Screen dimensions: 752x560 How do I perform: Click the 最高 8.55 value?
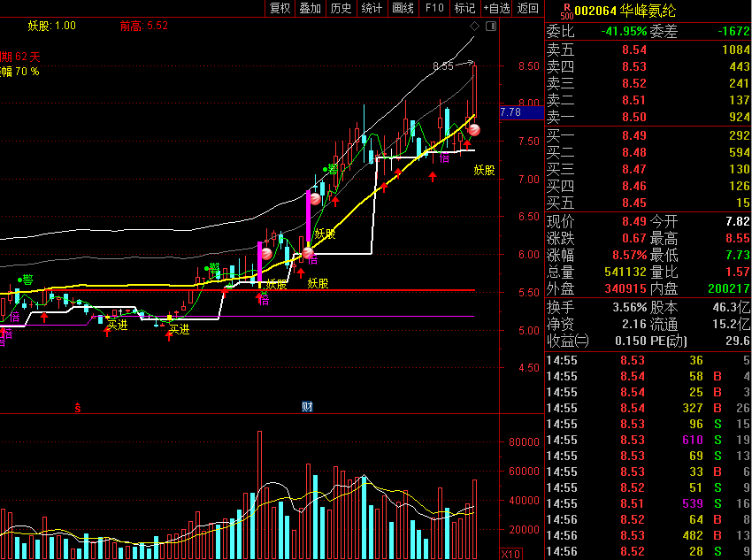coord(738,238)
